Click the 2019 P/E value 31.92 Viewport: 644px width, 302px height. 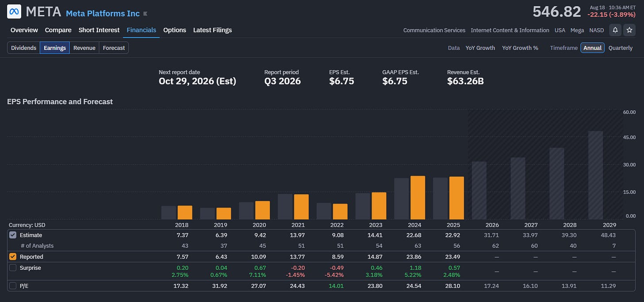(x=218, y=286)
